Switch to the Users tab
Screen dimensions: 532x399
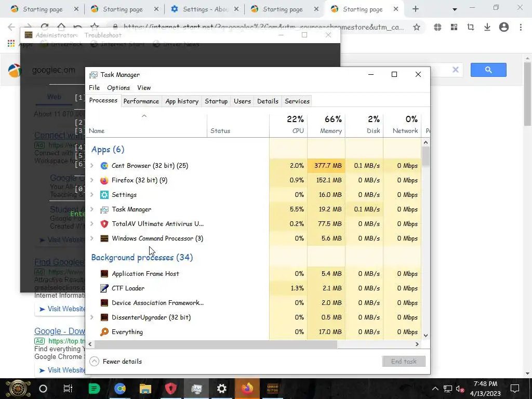tap(242, 101)
